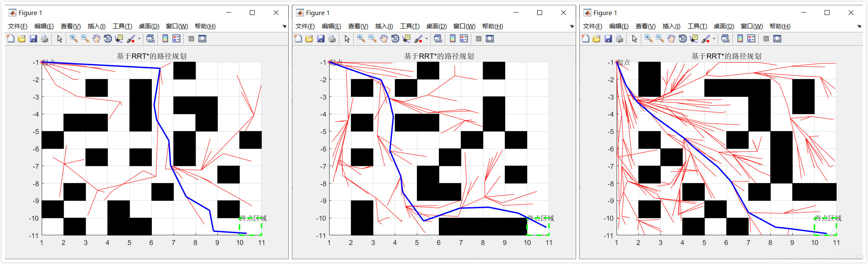This screenshot has width=868, height=264.
Task: Click 起点 label in middle Figure window plot
Action: (x=336, y=62)
